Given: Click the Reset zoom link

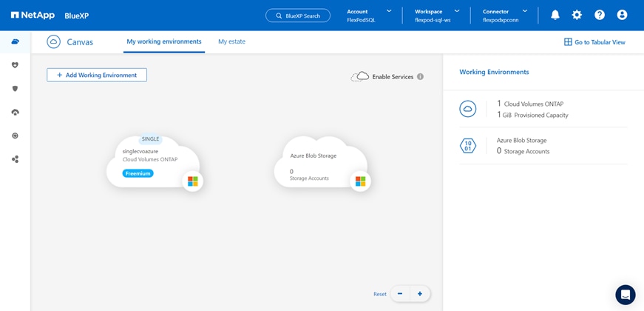Looking at the screenshot, I should pos(380,294).
